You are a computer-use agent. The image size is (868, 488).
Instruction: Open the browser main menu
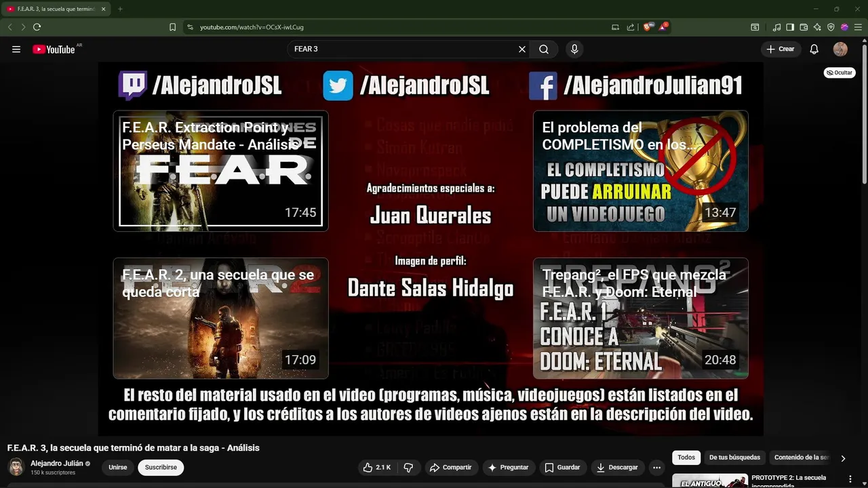858,27
